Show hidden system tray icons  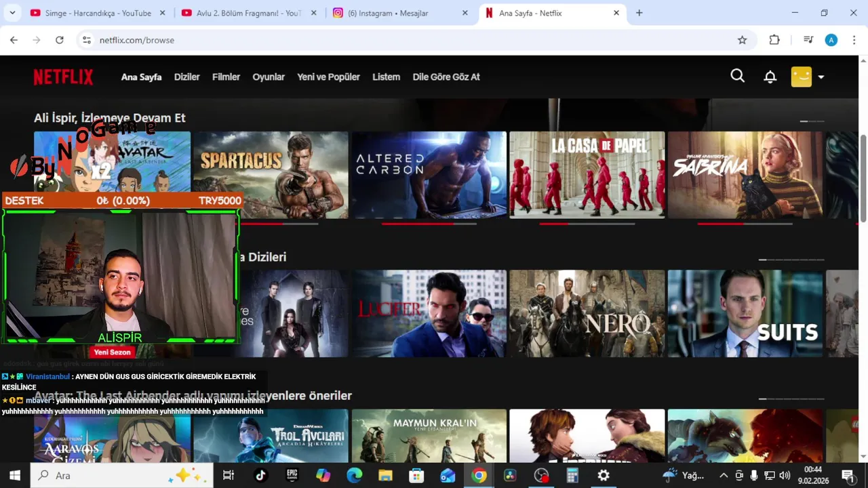click(723, 475)
